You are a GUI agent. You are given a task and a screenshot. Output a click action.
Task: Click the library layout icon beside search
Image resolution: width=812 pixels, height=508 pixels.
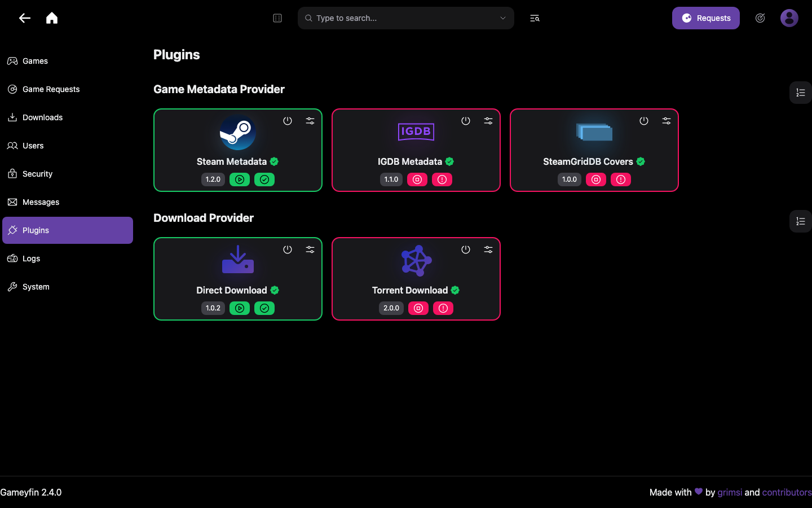[x=277, y=18]
